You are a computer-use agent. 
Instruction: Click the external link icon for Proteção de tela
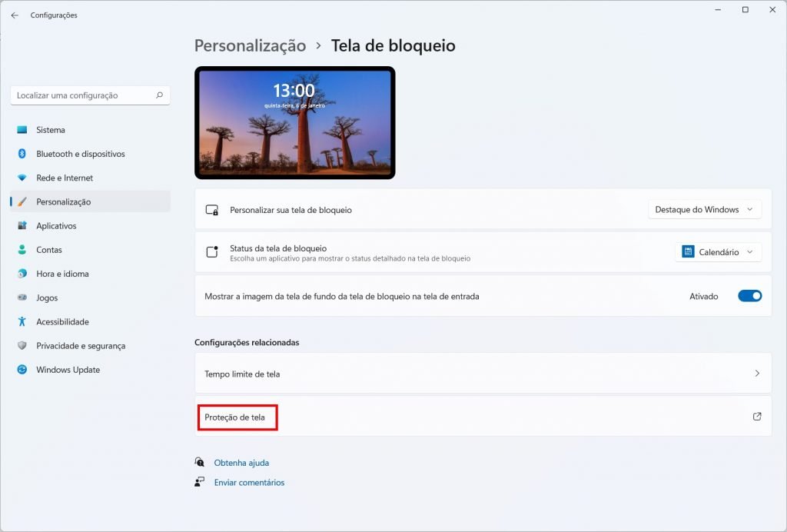point(757,417)
